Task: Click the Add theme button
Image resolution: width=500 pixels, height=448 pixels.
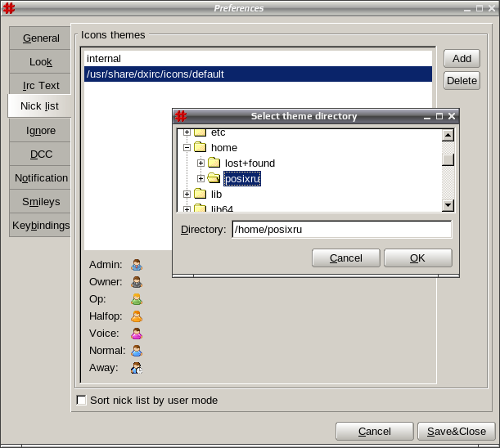Action: pos(462,59)
